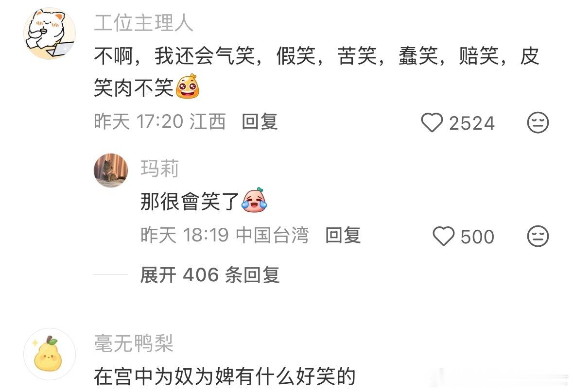Tap the 500 like count

[477, 237]
